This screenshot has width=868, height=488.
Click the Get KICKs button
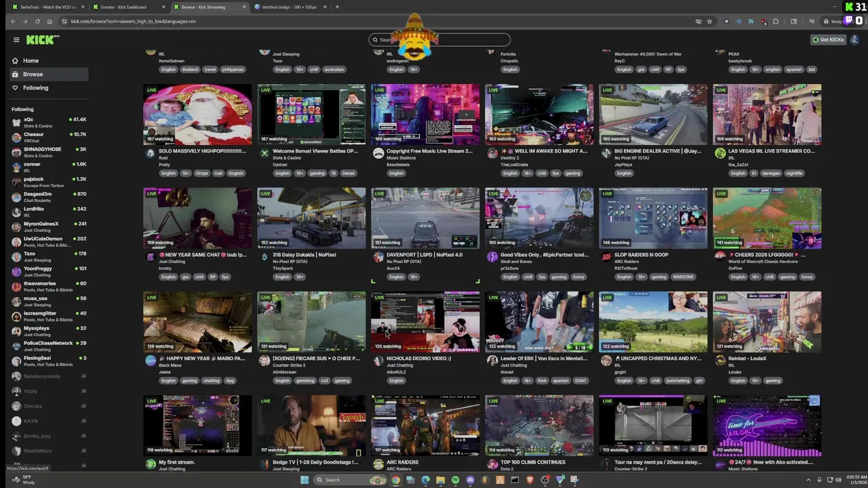point(829,39)
